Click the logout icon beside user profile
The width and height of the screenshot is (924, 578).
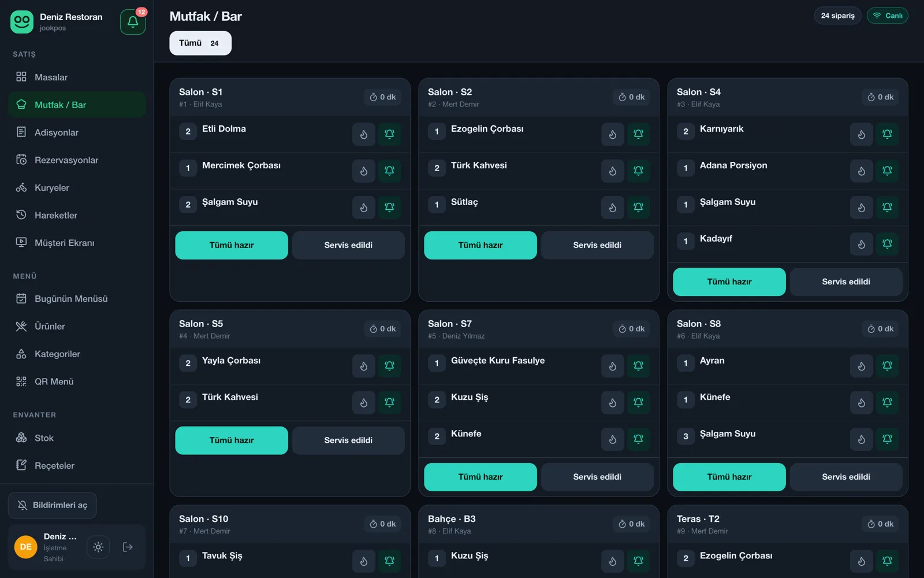coord(128,547)
